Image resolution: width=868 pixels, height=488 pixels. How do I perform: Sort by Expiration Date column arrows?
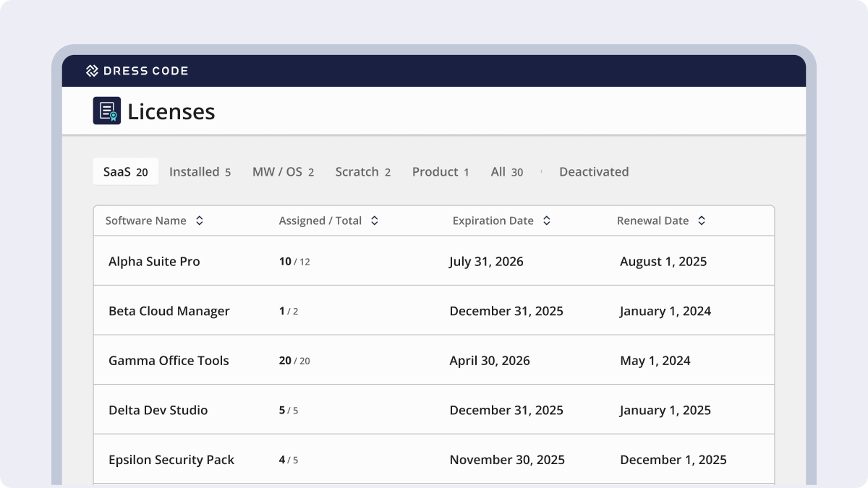(x=547, y=221)
